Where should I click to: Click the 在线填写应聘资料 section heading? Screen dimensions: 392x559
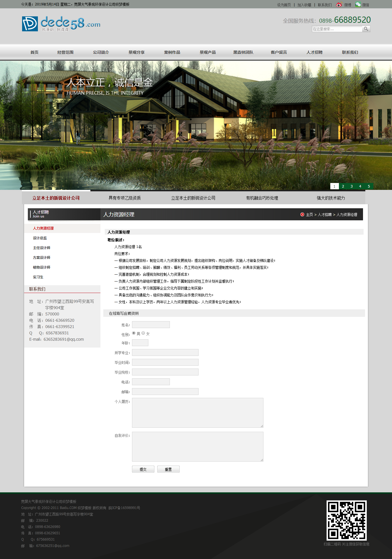[x=124, y=313]
